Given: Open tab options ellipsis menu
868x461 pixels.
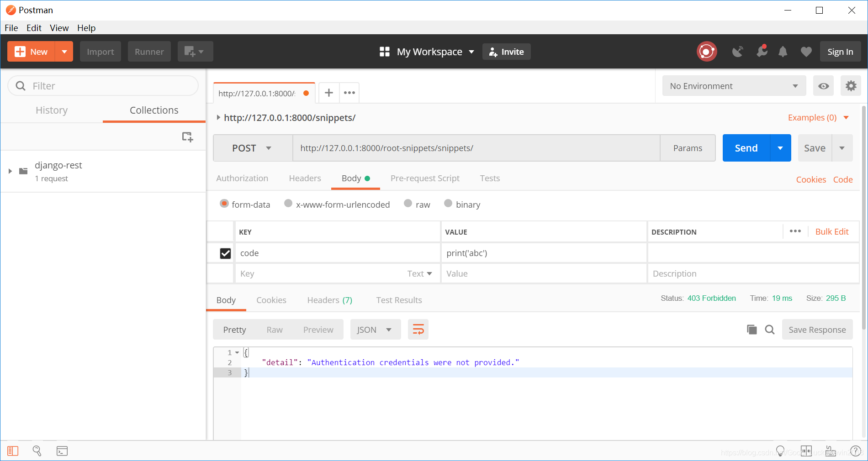Looking at the screenshot, I should [x=349, y=93].
